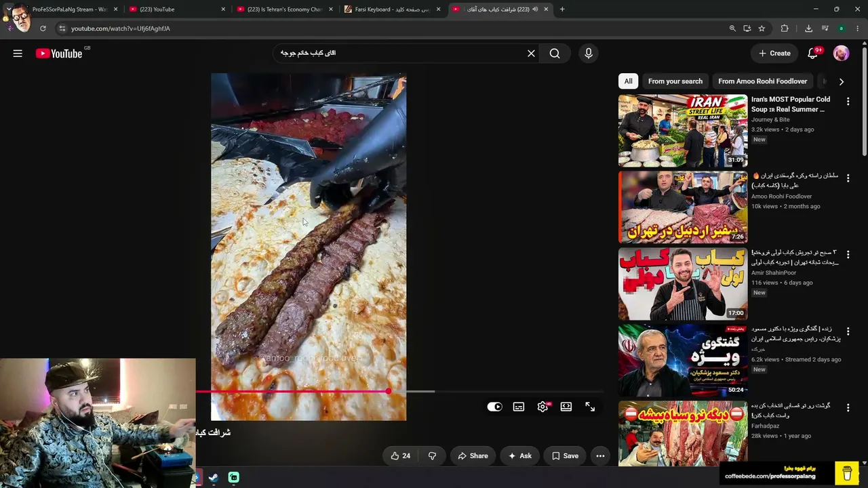Screen dimensions: 868x488
Task: Open the YouTube guide hamburger menu
Action: pos(18,54)
